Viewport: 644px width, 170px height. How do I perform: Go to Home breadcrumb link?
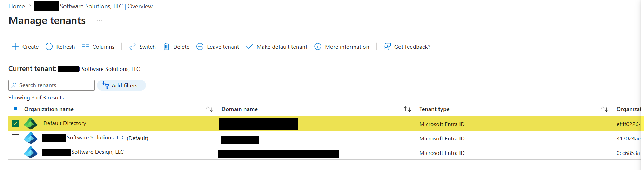16,6
